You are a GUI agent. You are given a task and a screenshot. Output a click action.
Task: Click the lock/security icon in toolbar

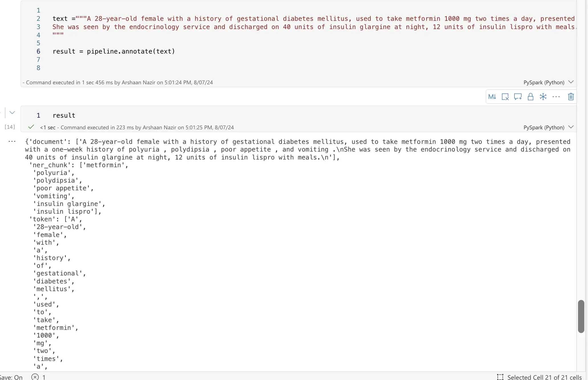(x=530, y=96)
